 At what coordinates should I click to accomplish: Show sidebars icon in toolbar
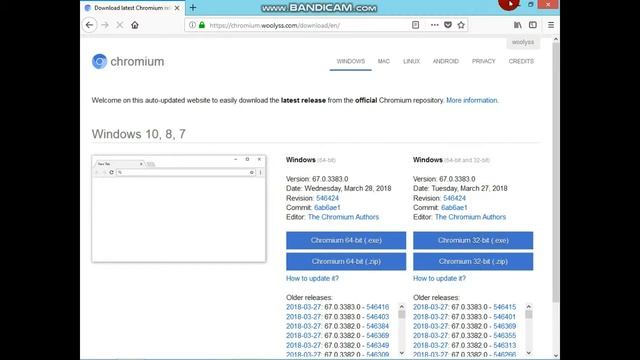click(533, 25)
